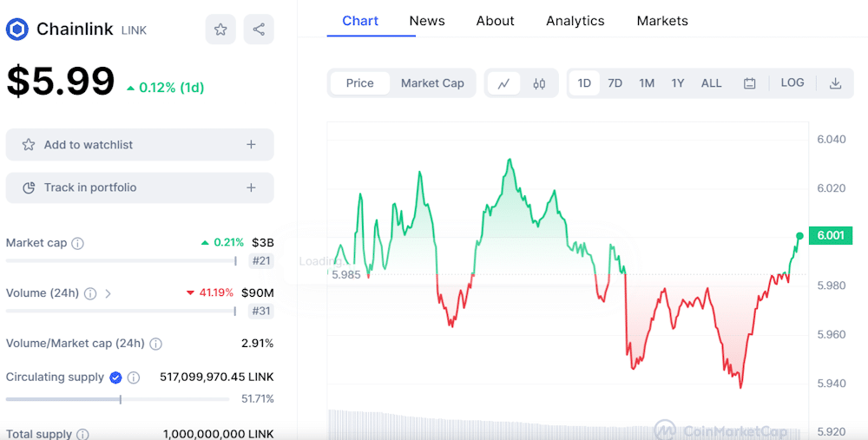The height and width of the screenshot is (440, 868).
Task: Click the 2.91% volume ratio value
Action: pos(258,343)
